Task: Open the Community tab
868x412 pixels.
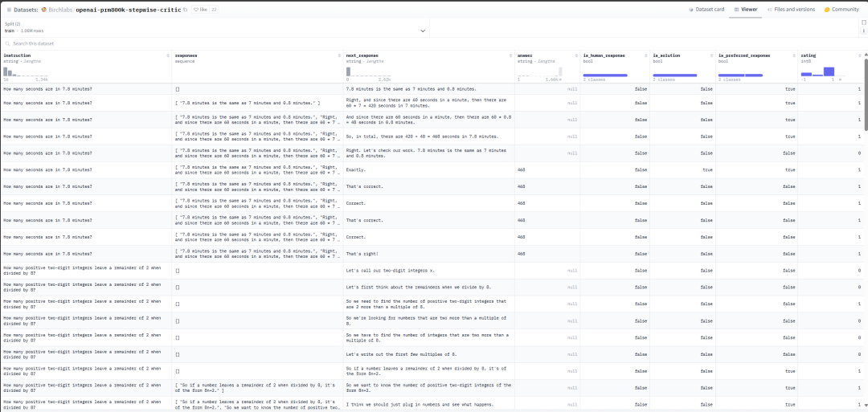Action: coord(841,10)
